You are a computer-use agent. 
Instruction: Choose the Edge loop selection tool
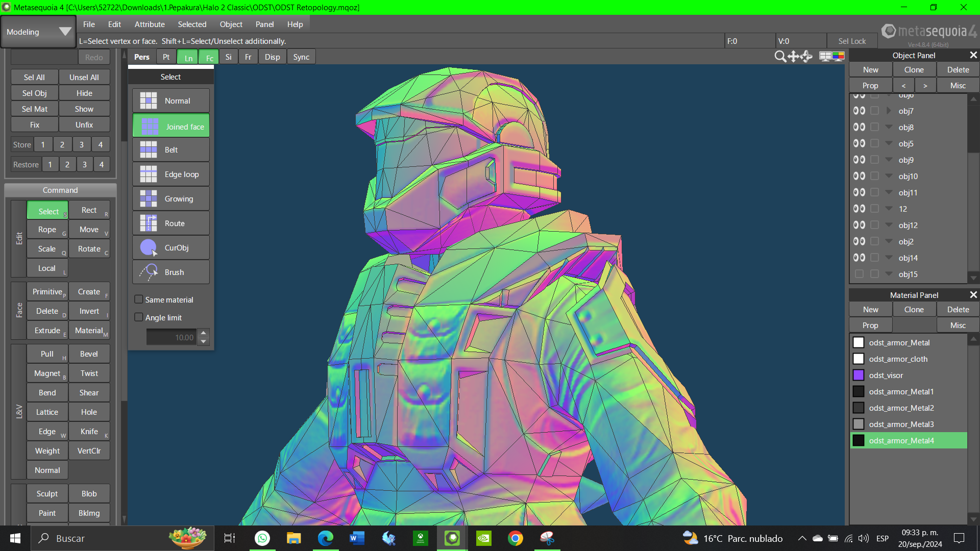click(170, 174)
